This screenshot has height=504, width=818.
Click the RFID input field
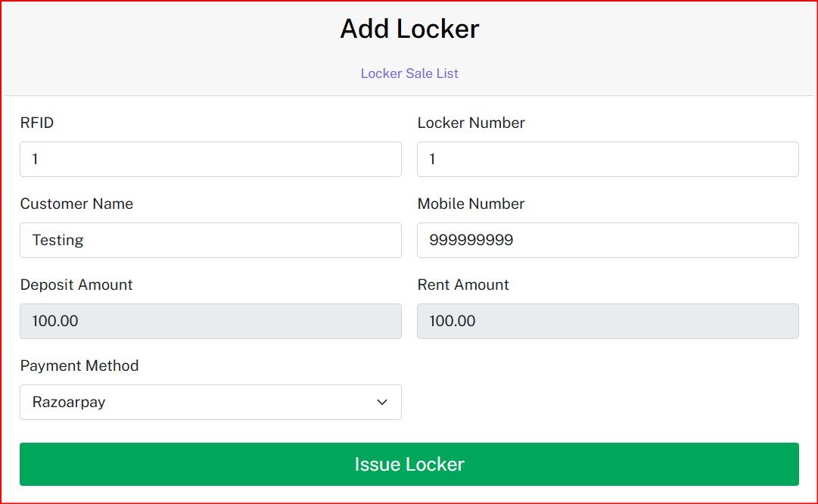click(210, 160)
